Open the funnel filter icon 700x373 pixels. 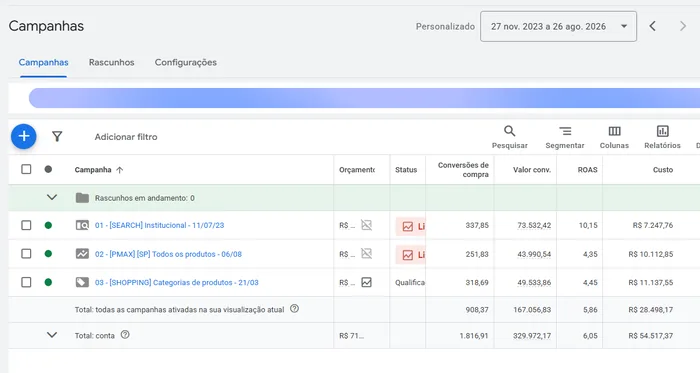57,137
